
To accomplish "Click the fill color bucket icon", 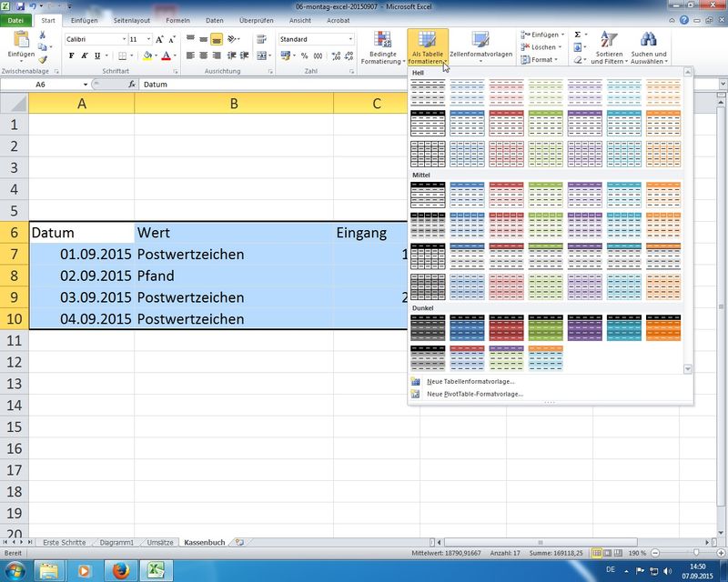I will point(147,56).
